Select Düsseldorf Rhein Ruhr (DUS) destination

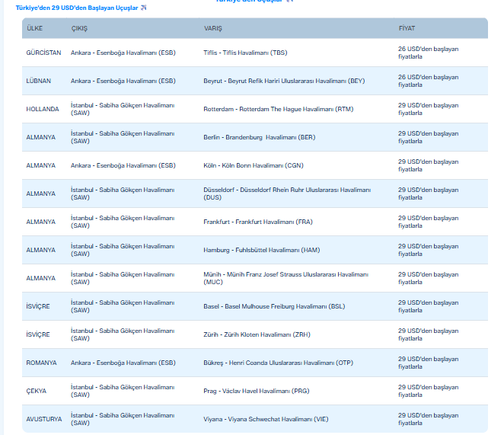287,194
